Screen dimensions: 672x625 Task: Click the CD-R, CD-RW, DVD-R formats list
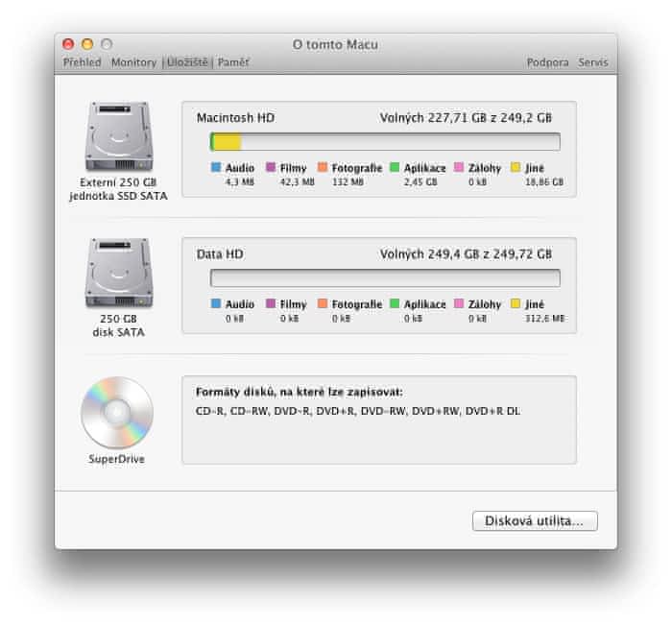[x=358, y=411]
